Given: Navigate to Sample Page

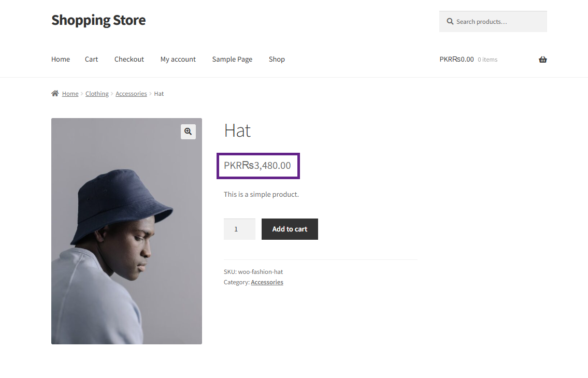Looking at the screenshot, I should coord(232,59).
